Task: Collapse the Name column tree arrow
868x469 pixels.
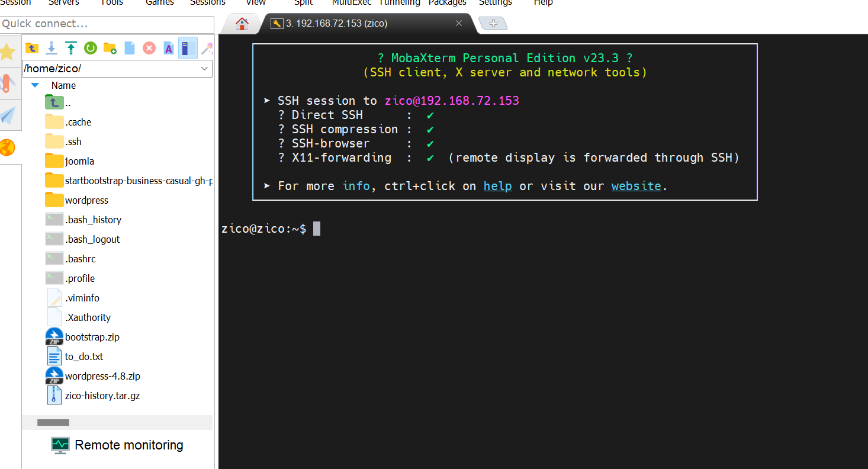Action: pyautogui.click(x=35, y=85)
